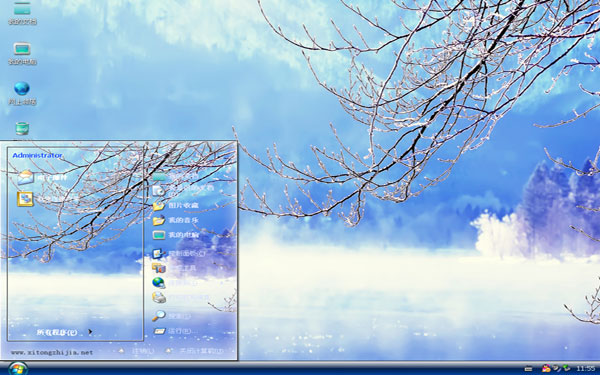
Task: Open Administrative Tools in Start menu
Action: click(x=174, y=268)
